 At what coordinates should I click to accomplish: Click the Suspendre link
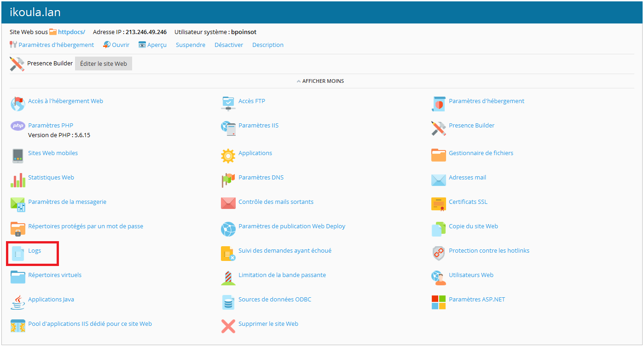tap(190, 45)
